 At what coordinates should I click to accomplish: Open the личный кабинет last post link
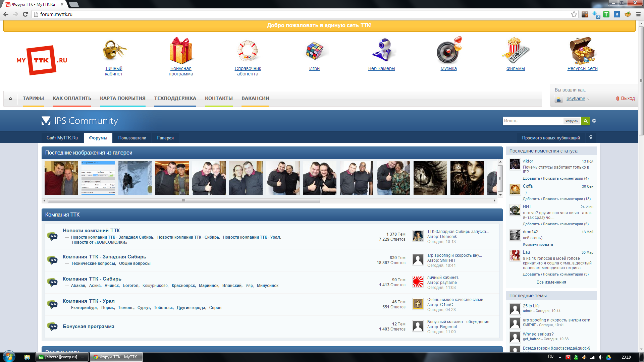tap(443, 278)
